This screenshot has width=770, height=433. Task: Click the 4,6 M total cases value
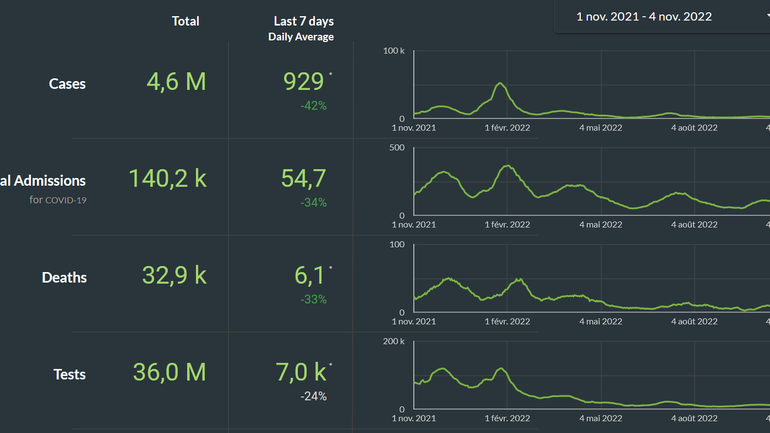[x=176, y=82]
